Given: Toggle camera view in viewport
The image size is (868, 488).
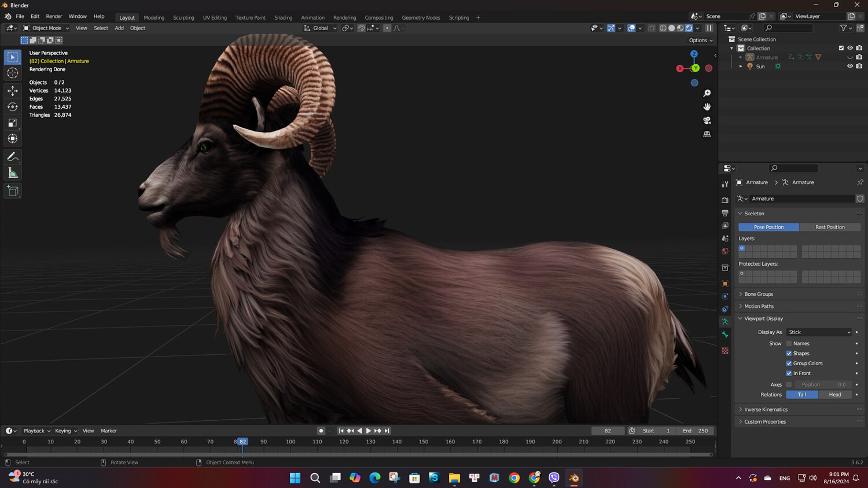Looking at the screenshot, I should [x=707, y=120].
